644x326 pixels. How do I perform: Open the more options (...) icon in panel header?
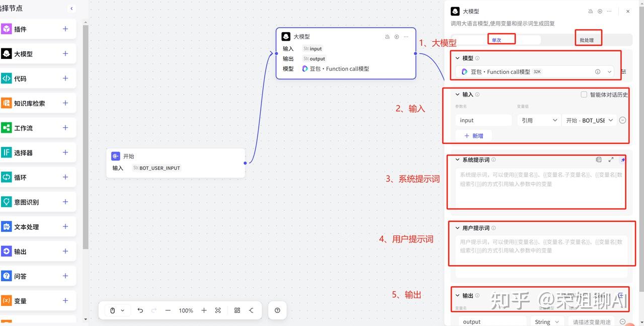pos(609,11)
